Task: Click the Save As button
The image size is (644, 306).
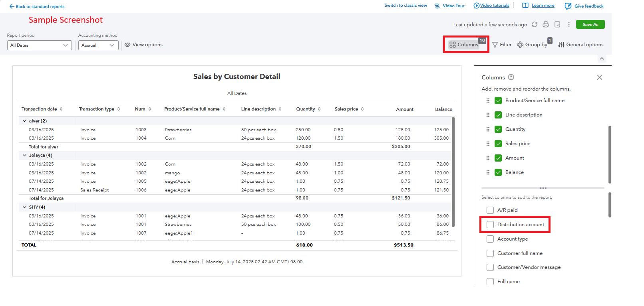Action: [x=590, y=24]
